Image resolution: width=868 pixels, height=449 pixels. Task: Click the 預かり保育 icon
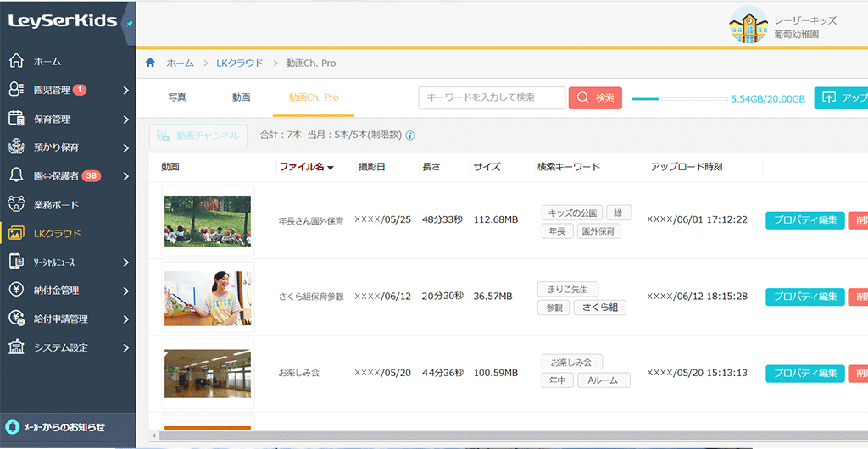[x=17, y=147]
